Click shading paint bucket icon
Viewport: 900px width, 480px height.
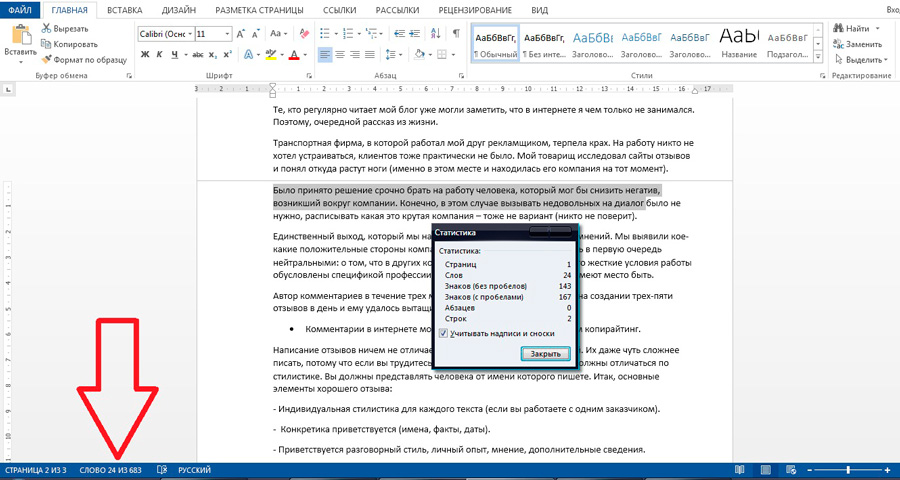click(x=418, y=55)
